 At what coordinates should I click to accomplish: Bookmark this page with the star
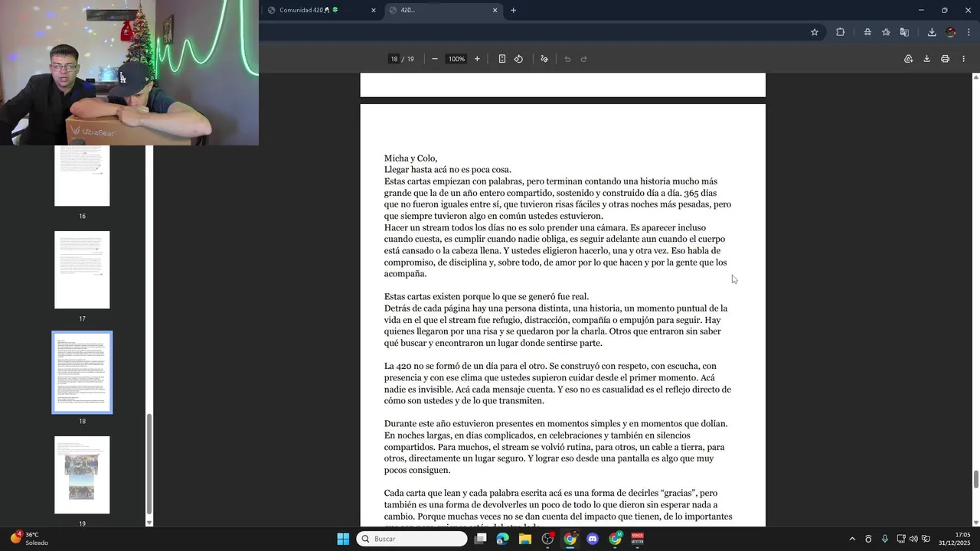pyautogui.click(x=815, y=32)
